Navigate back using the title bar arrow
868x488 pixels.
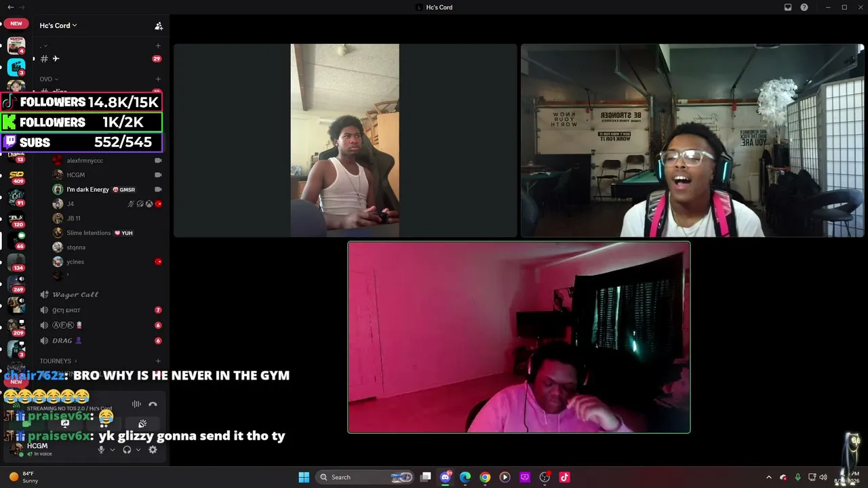pos(10,7)
